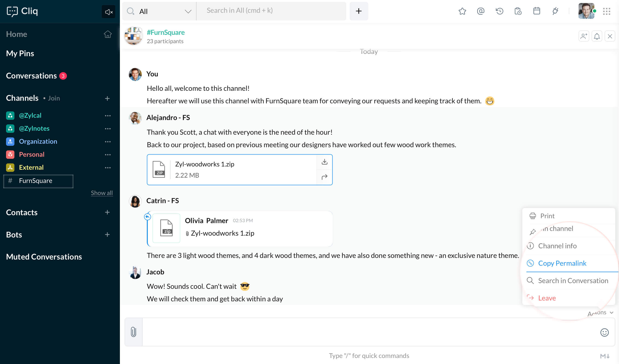Image resolution: width=619 pixels, height=364 pixels.
Task: Click the Show all channels link
Action: (x=102, y=193)
